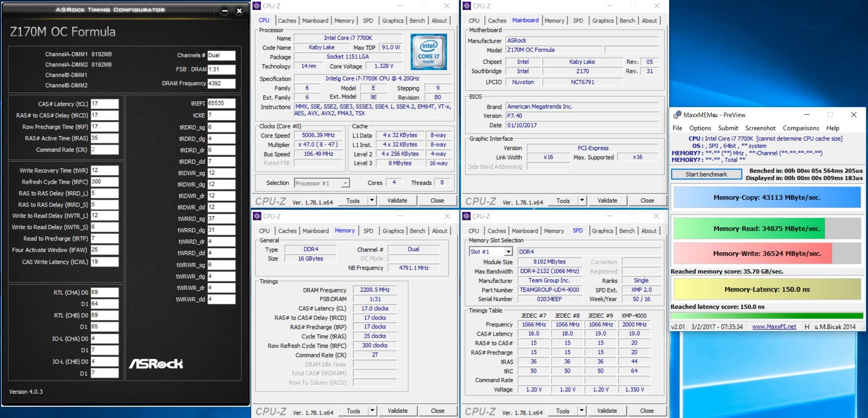The height and width of the screenshot is (418, 868).
Task: Close the ASRock Timing Configurator window
Action: click(x=239, y=11)
